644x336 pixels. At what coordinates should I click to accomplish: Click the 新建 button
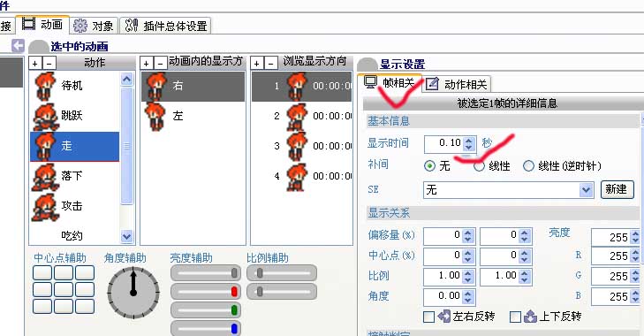(617, 189)
